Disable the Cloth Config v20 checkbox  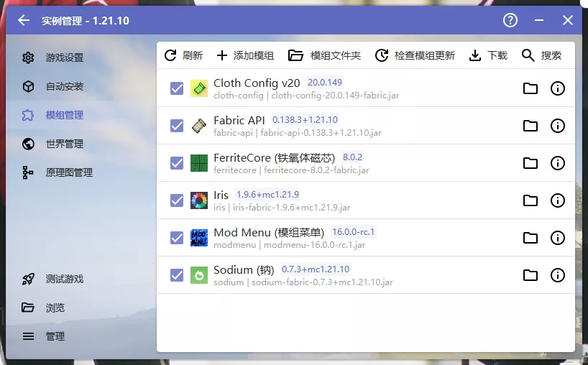177,88
